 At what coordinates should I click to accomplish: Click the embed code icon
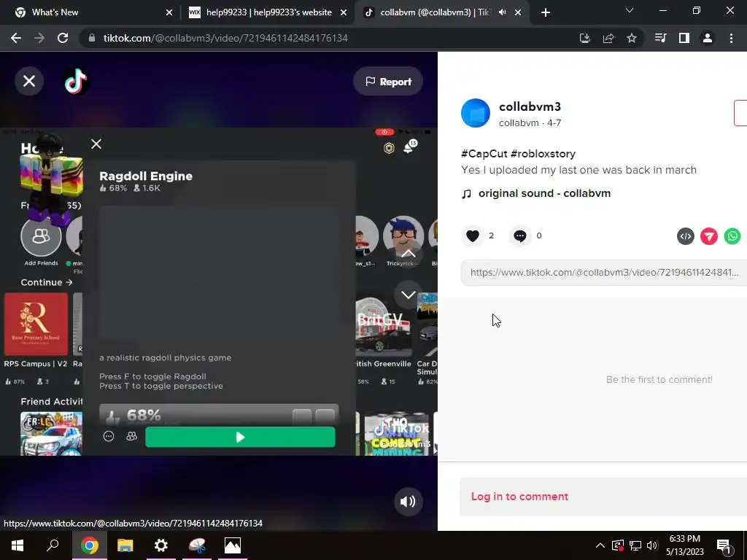point(686,236)
